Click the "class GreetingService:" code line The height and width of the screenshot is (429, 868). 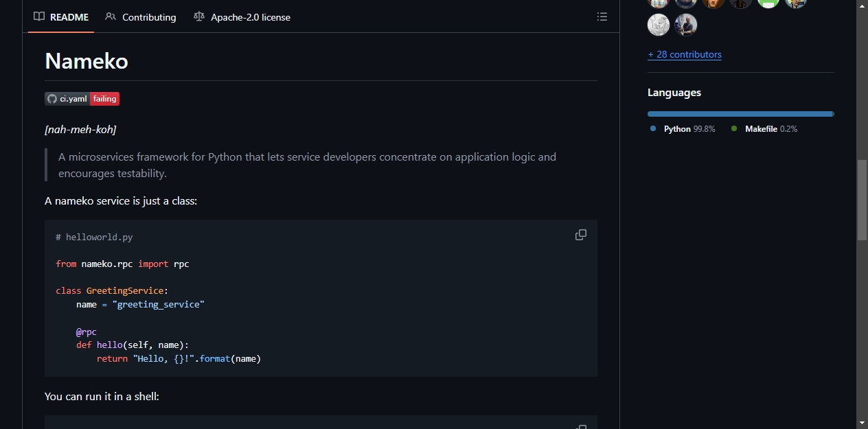pos(112,291)
